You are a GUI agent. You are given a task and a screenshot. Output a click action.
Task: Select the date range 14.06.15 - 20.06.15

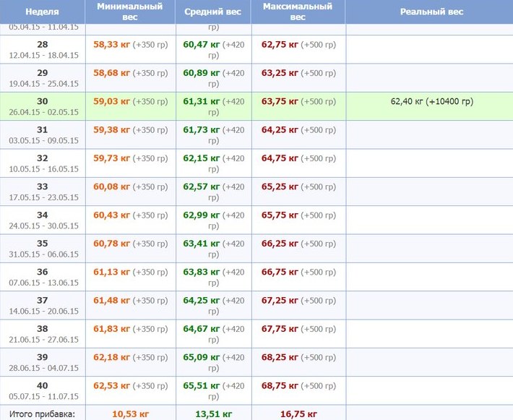(x=42, y=309)
